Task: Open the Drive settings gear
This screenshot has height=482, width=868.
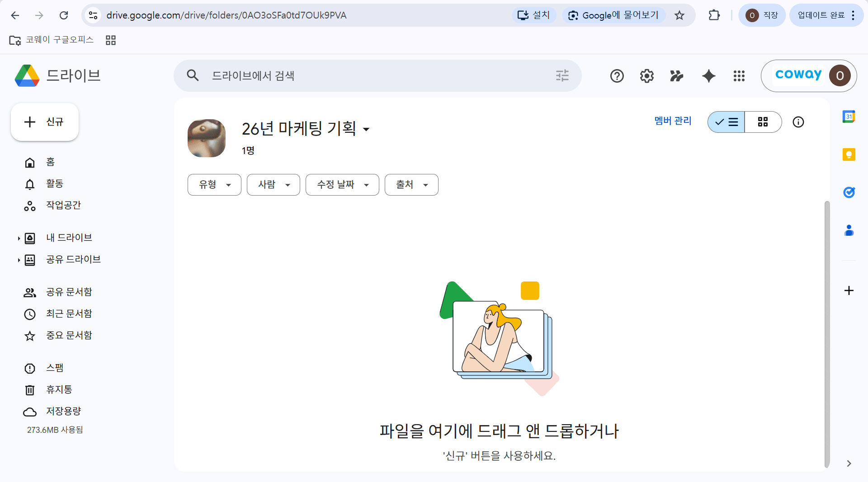Action: [646, 76]
